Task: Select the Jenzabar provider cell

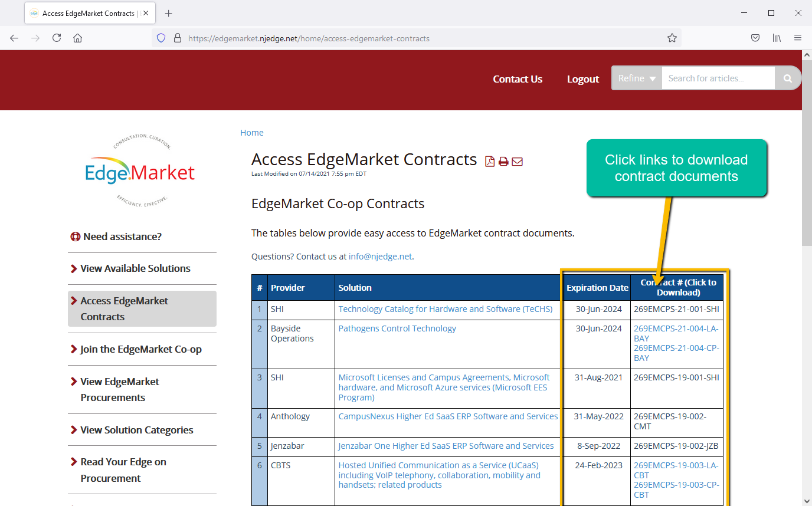Action: (301, 447)
